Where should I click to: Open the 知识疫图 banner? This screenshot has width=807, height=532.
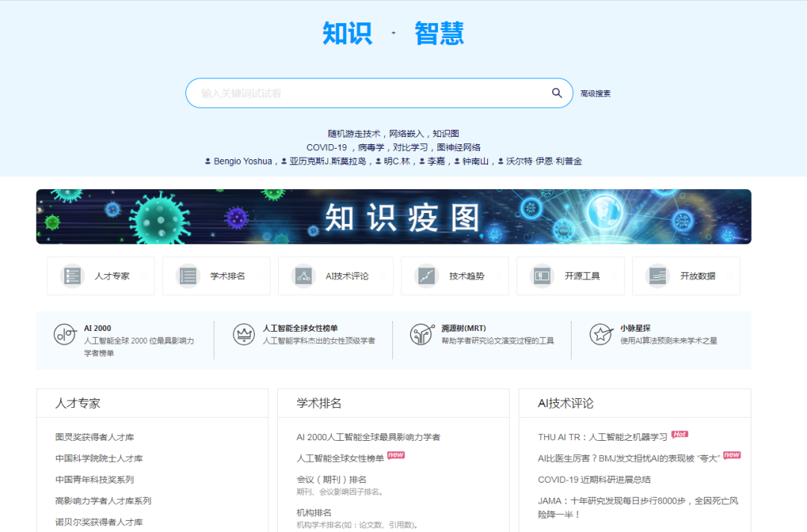tap(394, 217)
